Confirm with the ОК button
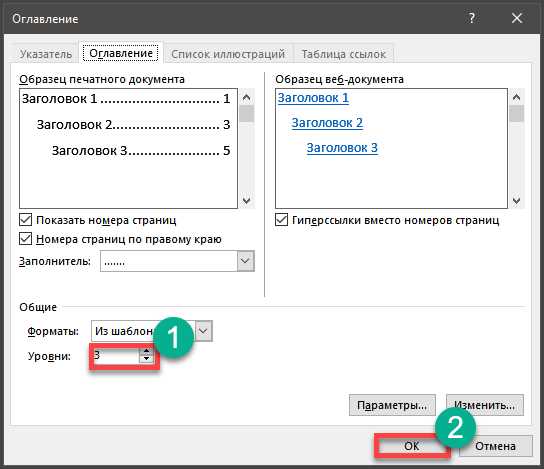 click(x=411, y=446)
